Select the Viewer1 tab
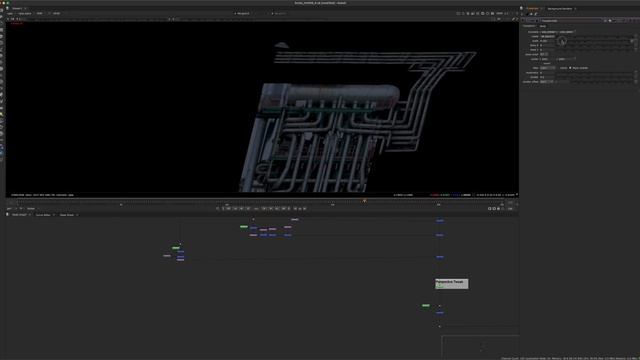Viewport: 640px width, 360px height. (x=17, y=8)
